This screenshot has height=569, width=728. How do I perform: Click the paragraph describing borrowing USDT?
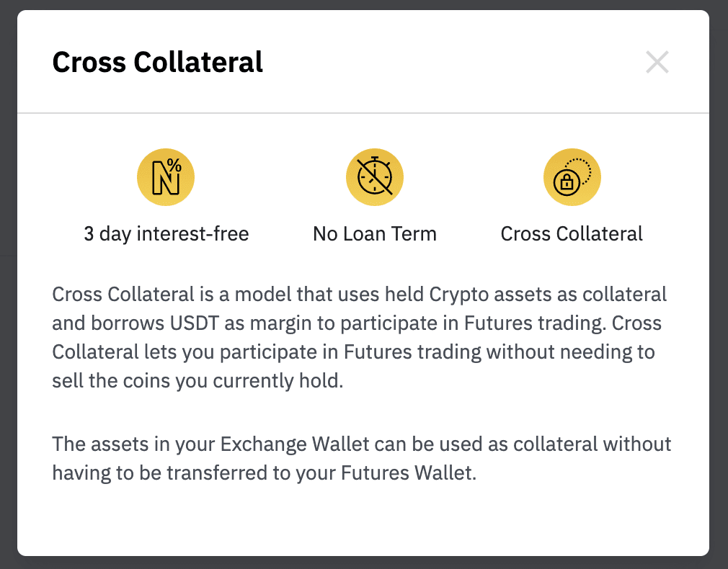tap(360, 337)
